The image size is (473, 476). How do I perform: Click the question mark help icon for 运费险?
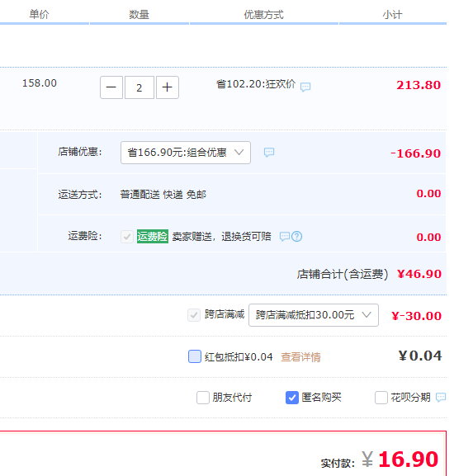[297, 236]
